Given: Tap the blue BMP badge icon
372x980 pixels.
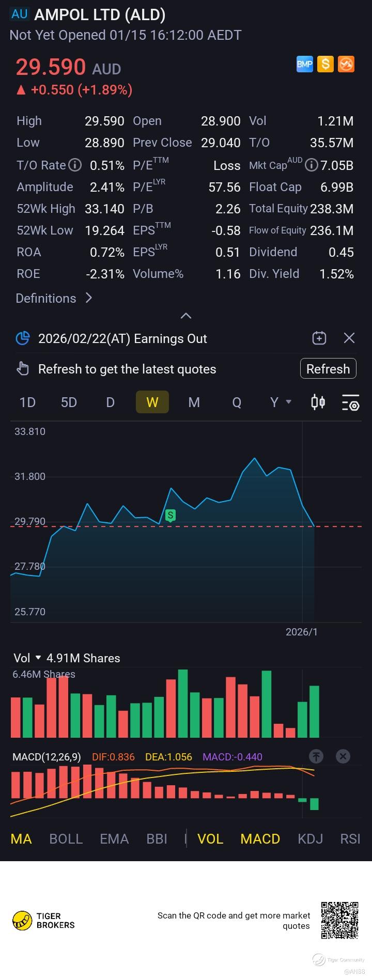Looking at the screenshot, I should (305, 64).
